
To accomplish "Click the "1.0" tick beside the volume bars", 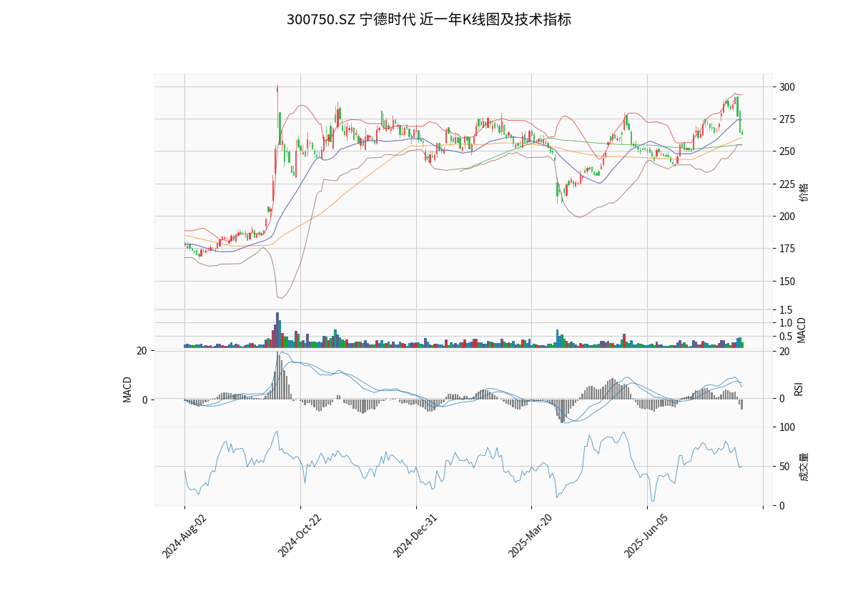I will pyautogui.click(x=785, y=323).
